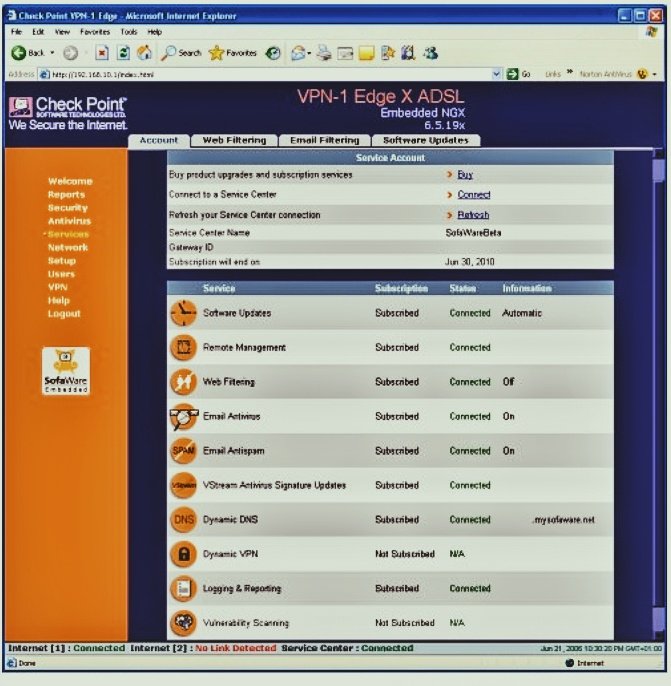
Task: Open Setup in the sidebar
Action: pos(62,261)
